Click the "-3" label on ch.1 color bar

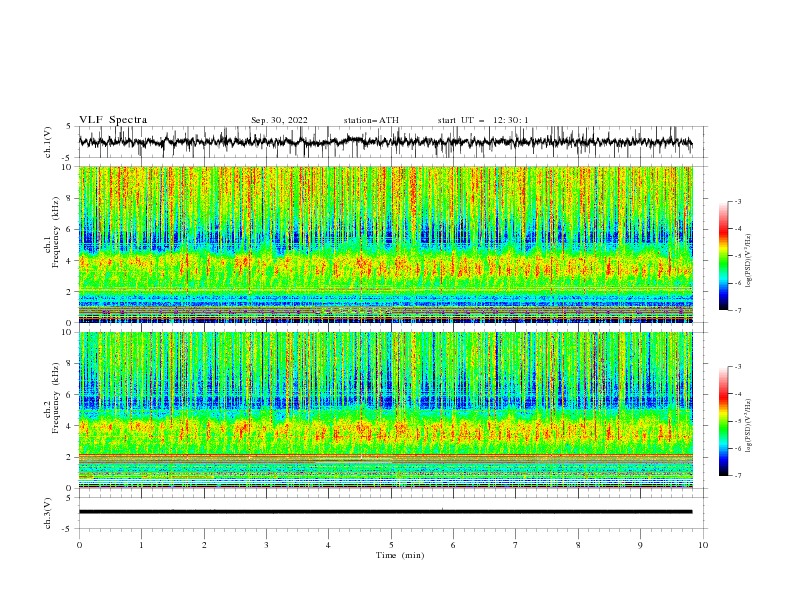pos(737,201)
